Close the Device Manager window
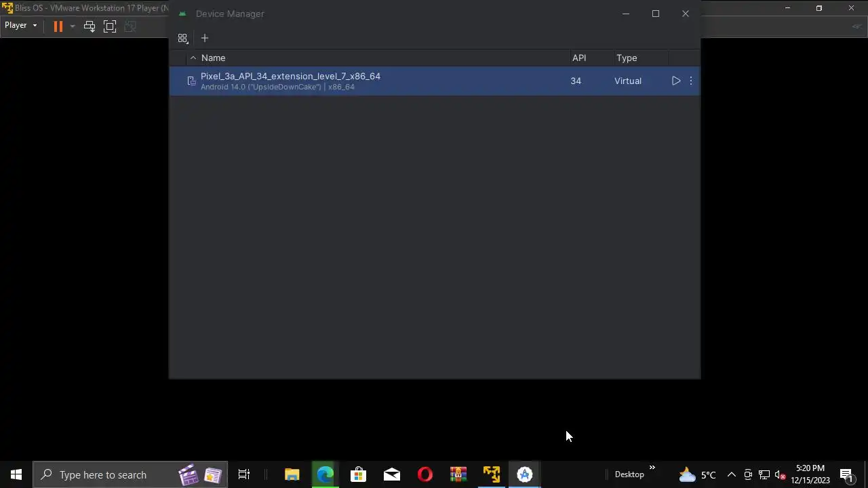Viewport: 868px width, 488px height. (x=686, y=14)
